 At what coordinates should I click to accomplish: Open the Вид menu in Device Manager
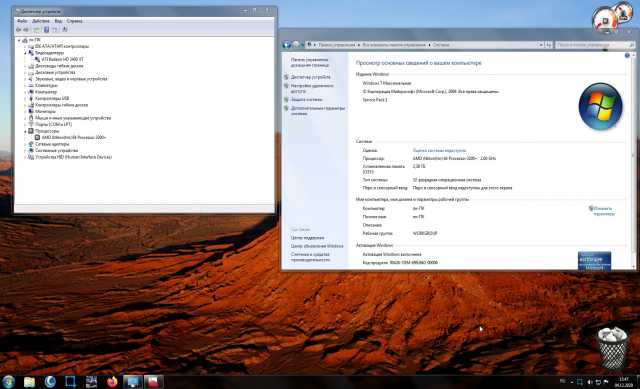click(58, 21)
